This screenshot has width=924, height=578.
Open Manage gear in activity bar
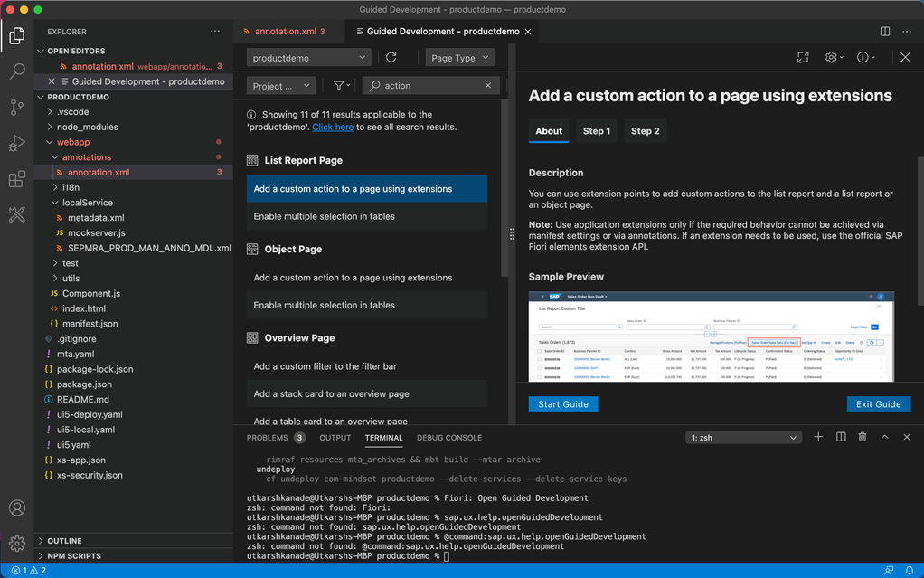(x=17, y=544)
